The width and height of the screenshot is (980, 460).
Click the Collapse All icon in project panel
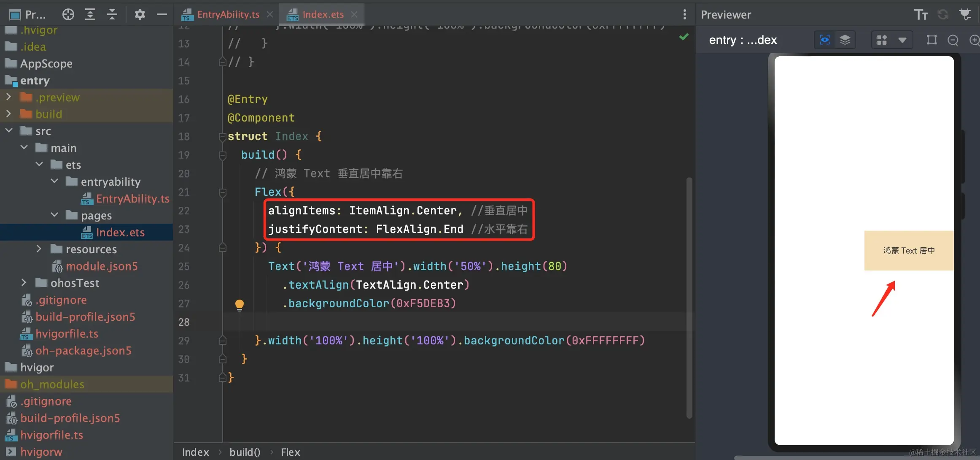pyautogui.click(x=112, y=15)
